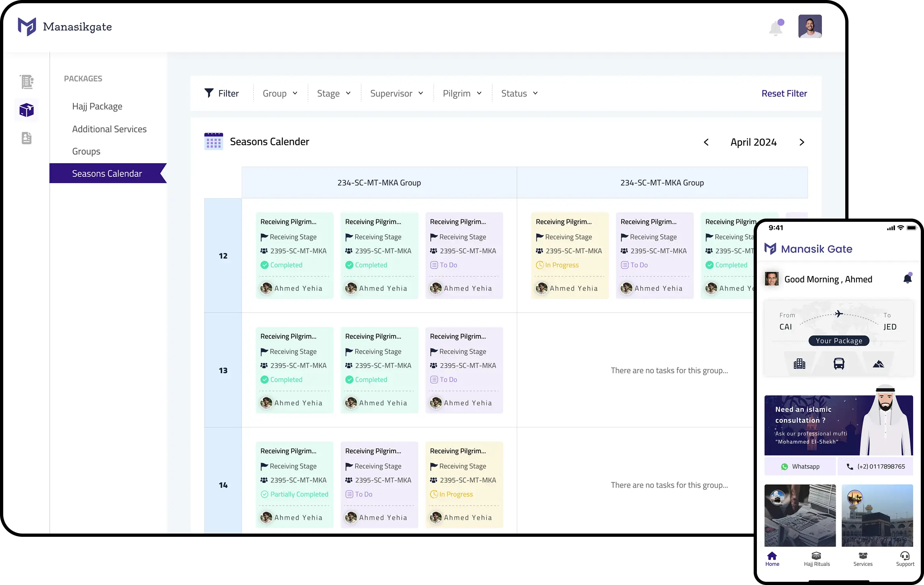Viewport: 924px width, 585px height.
Task: Tap the mountain icon in mobile package card
Action: pyautogui.click(x=878, y=364)
